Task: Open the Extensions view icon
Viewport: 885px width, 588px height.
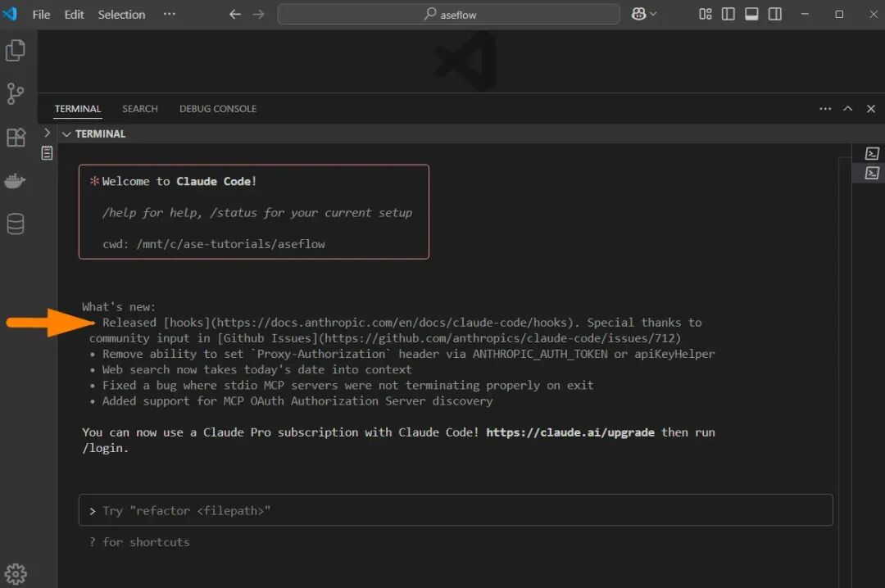Action: 16,138
